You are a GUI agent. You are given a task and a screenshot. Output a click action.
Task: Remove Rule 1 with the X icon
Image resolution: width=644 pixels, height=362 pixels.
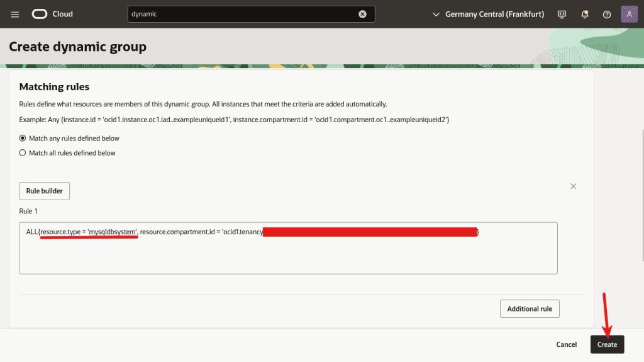[x=573, y=186]
